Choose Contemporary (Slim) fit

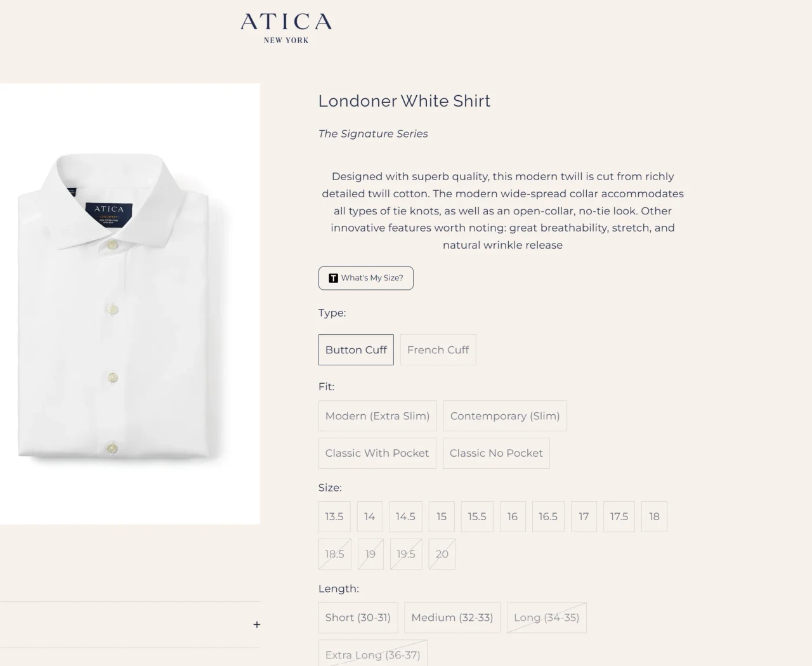505,416
